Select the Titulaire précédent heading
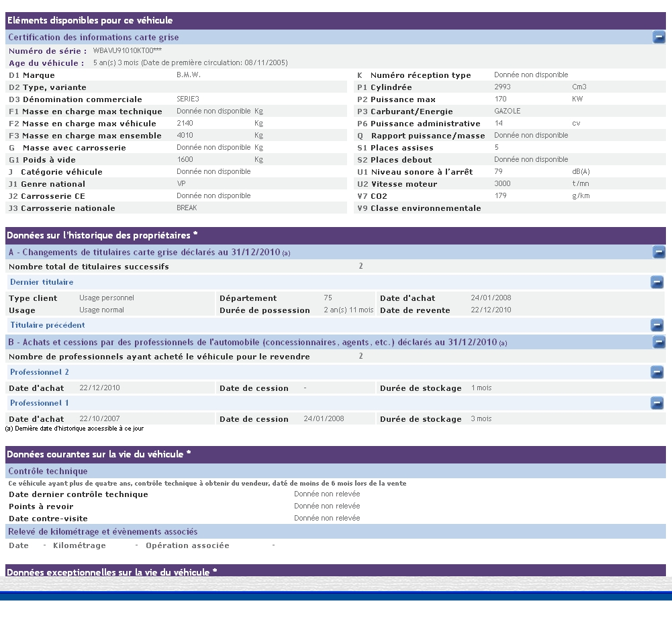 pyautogui.click(x=48, y=325)
